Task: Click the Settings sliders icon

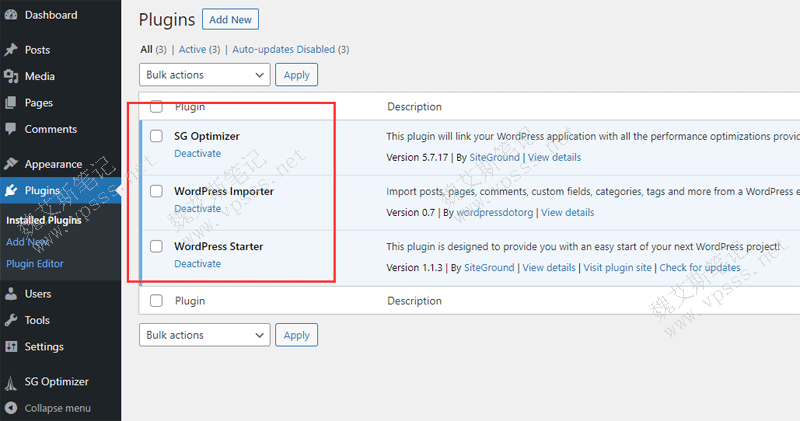Action: coord(11,346)
